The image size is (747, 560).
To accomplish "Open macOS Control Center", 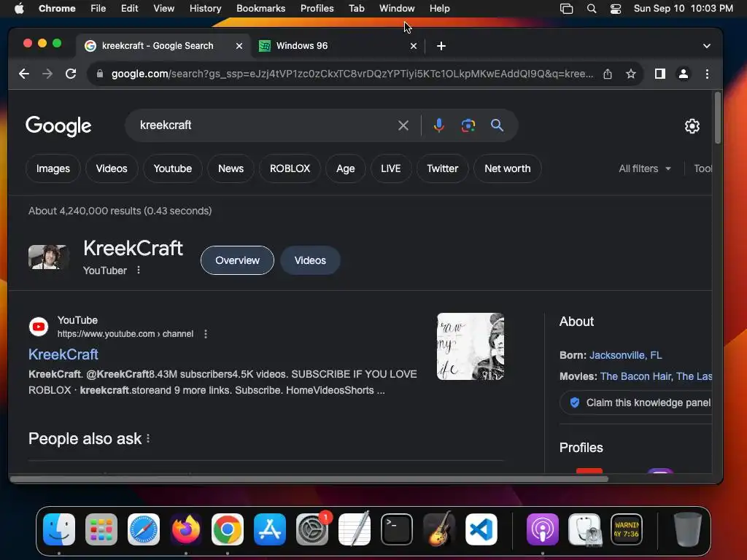I will (616, 9).
